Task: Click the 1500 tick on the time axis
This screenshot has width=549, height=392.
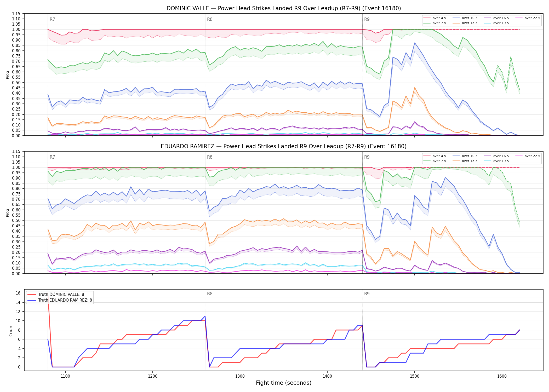Action: pos(415,376)
